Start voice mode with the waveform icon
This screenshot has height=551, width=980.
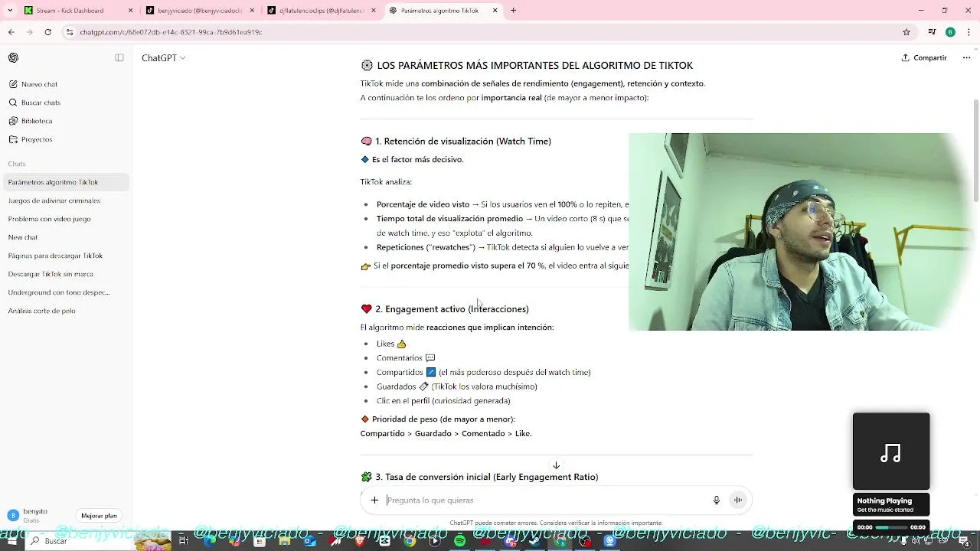pos(738,500)
